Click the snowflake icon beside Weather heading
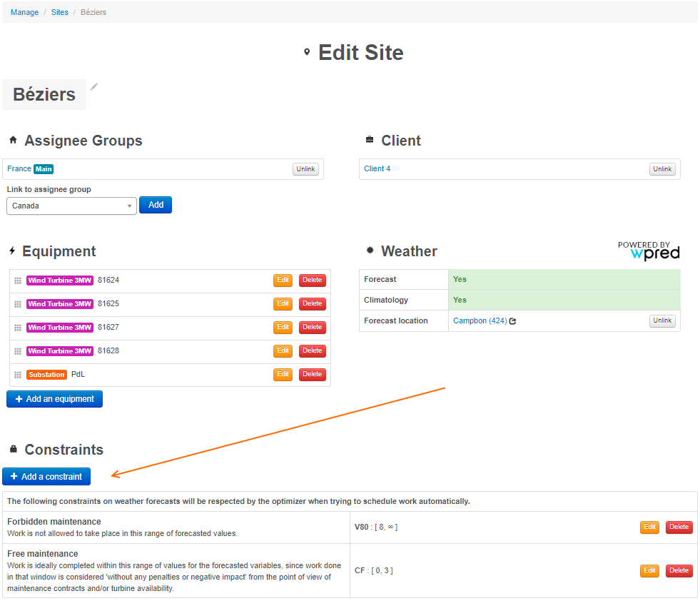700x601 pixels. [x=368, y=251]
